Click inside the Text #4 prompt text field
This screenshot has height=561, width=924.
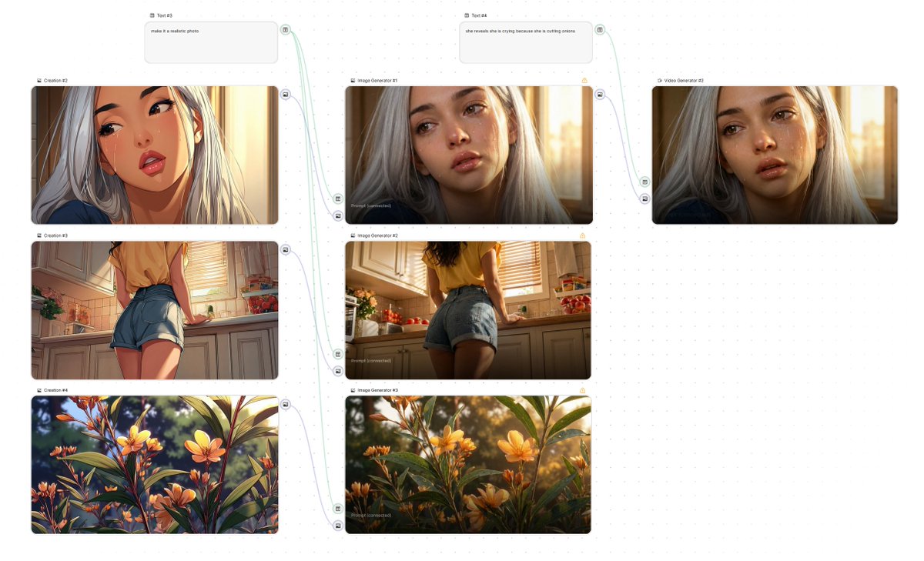524,42
